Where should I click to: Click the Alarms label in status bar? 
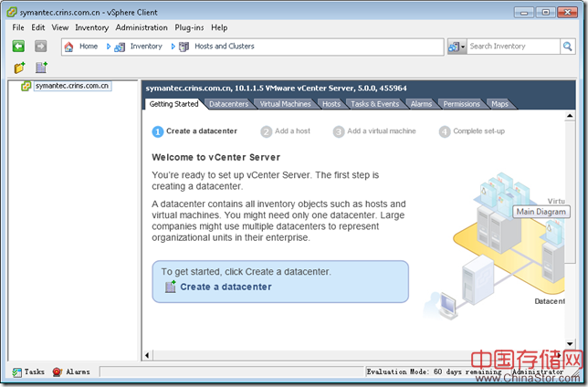tap(78, 371)
